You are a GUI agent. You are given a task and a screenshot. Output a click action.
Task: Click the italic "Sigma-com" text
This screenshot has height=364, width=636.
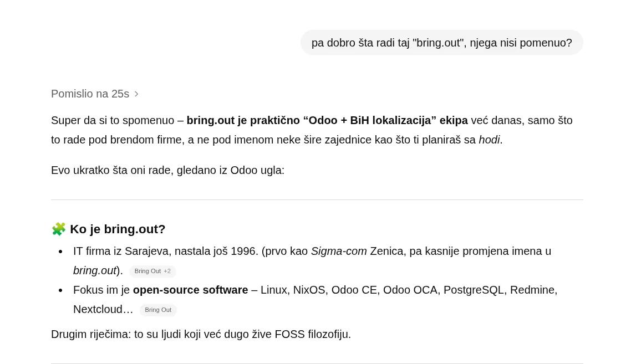pos(339,251)
